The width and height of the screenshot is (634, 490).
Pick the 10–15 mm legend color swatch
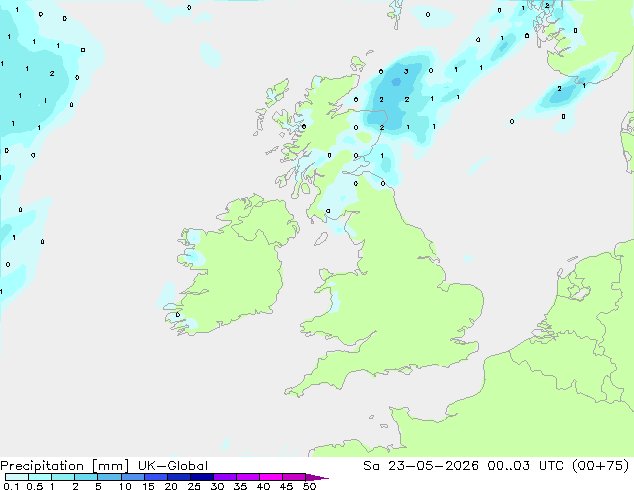[x=132, y=477]
